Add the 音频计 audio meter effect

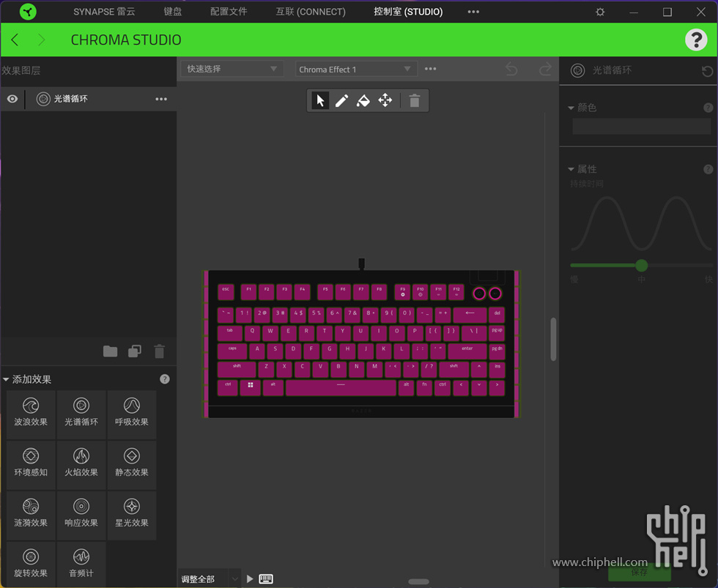pos(81,565)
